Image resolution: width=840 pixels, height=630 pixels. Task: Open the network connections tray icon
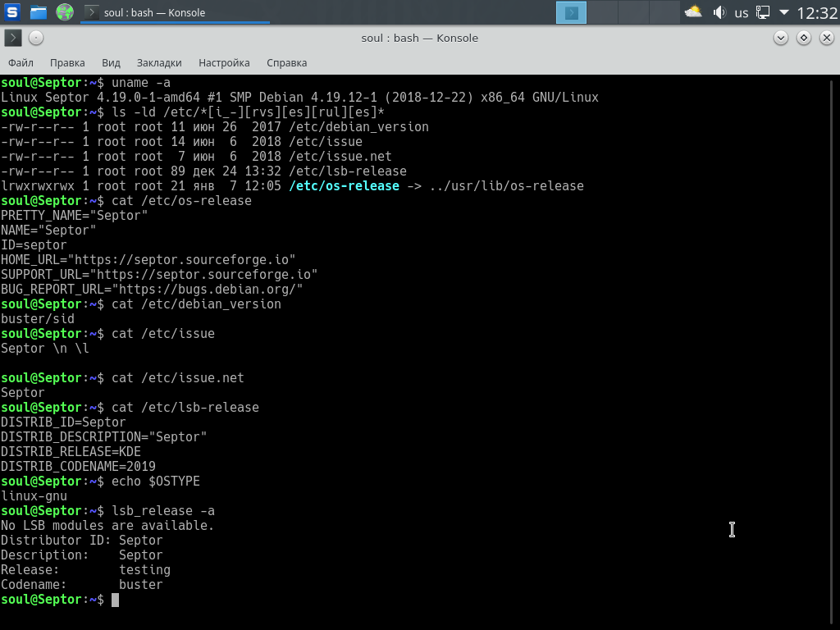tap(763, 11)
